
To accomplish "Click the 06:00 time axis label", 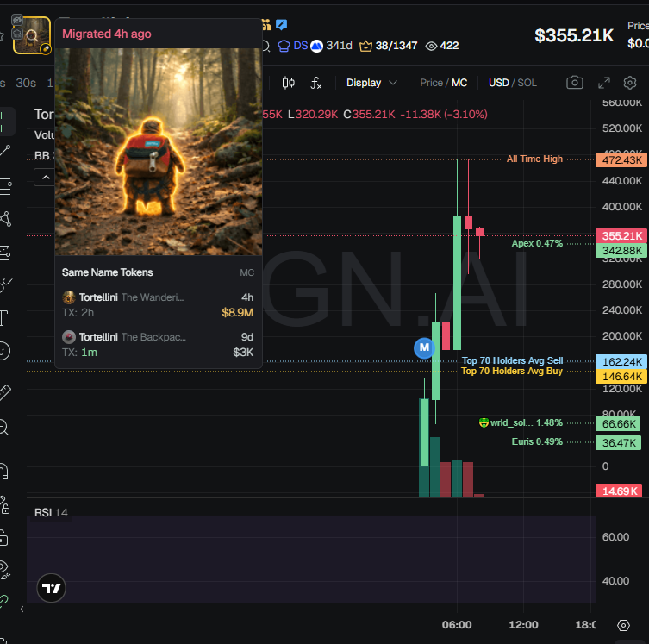I will (x=457, y=625).
